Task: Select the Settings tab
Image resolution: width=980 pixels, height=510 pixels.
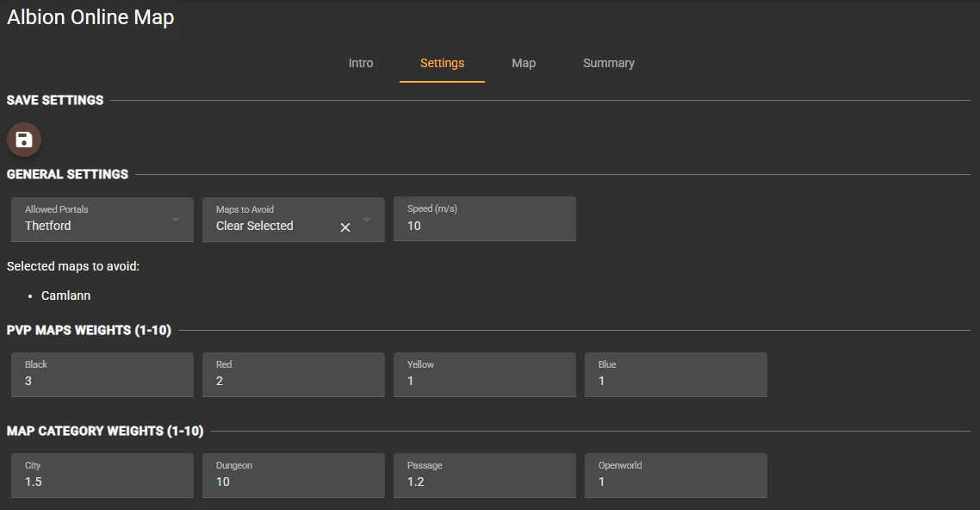Action: pos(442,63)
